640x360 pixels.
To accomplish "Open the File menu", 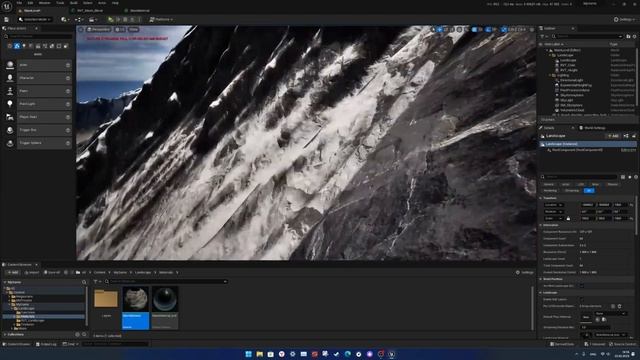I will [19, 3].
